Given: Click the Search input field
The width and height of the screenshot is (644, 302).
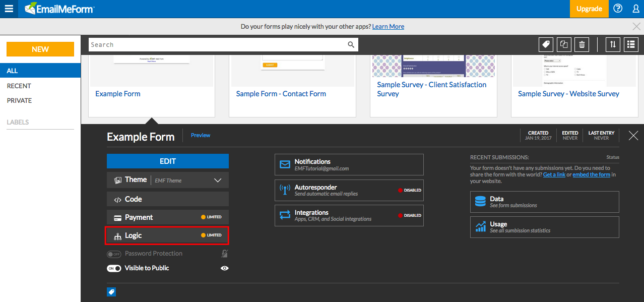Looking at the screenshot, I should point(217,45).
